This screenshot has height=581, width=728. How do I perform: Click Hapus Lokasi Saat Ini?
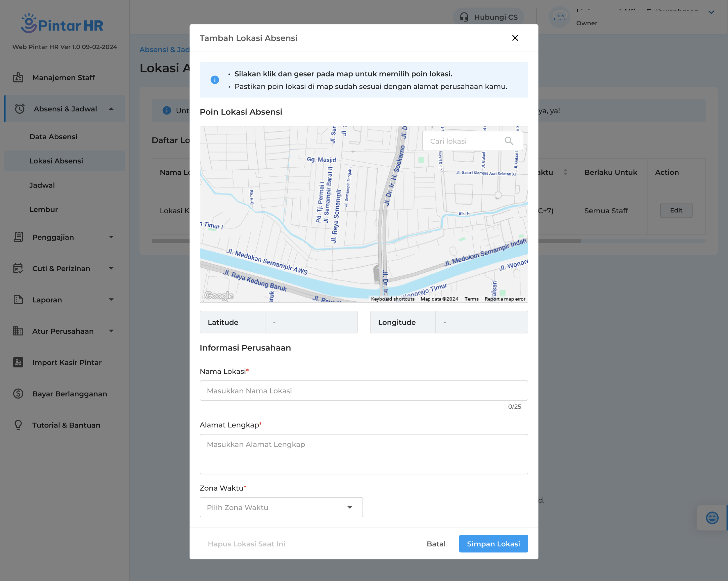tap(246, 544)
